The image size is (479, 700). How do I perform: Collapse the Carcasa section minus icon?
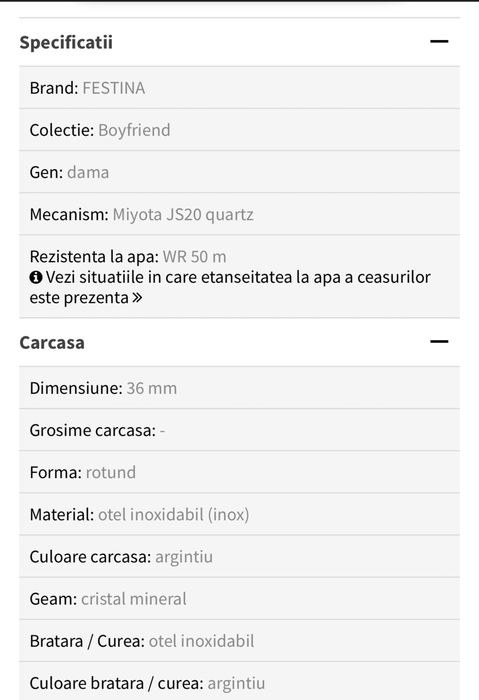(x=439, y=342)
